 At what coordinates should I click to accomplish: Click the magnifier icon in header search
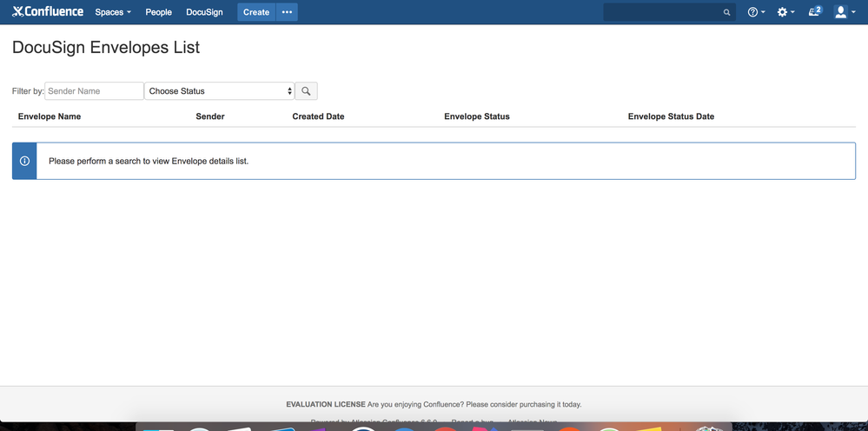pyautogui.click(x=727, y=12)
